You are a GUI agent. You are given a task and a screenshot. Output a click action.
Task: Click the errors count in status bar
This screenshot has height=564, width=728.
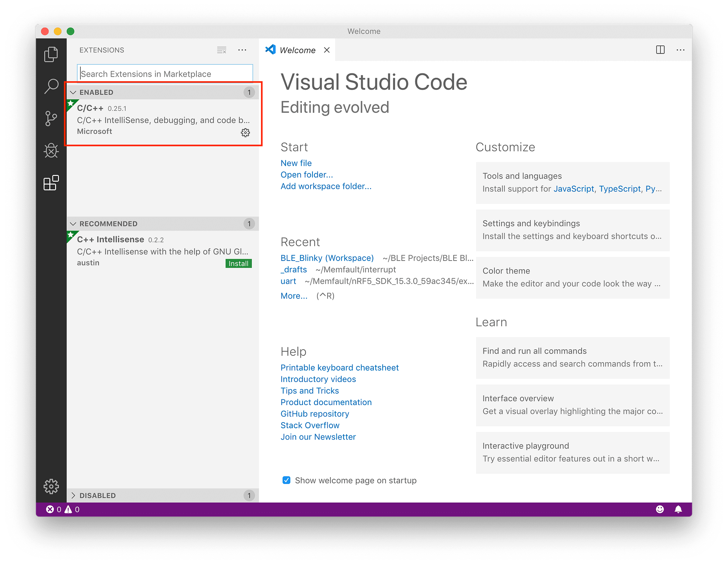pos(53,509)
